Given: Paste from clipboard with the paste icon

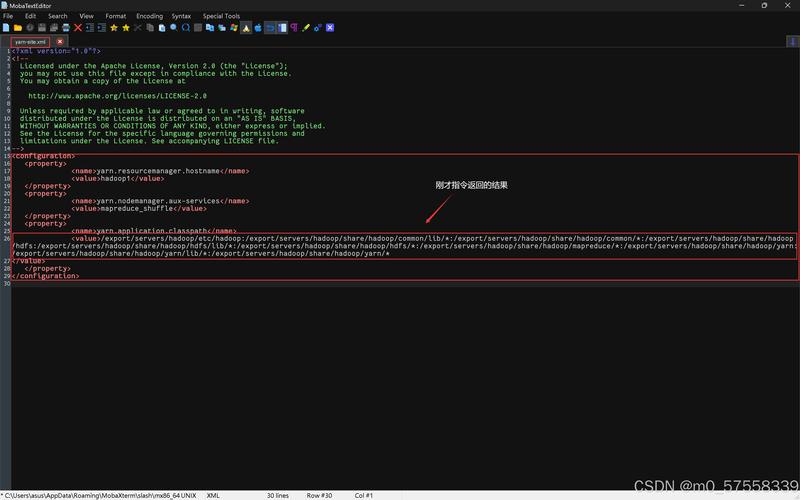Looking at the screenshot, I should (x=162, y=28).
